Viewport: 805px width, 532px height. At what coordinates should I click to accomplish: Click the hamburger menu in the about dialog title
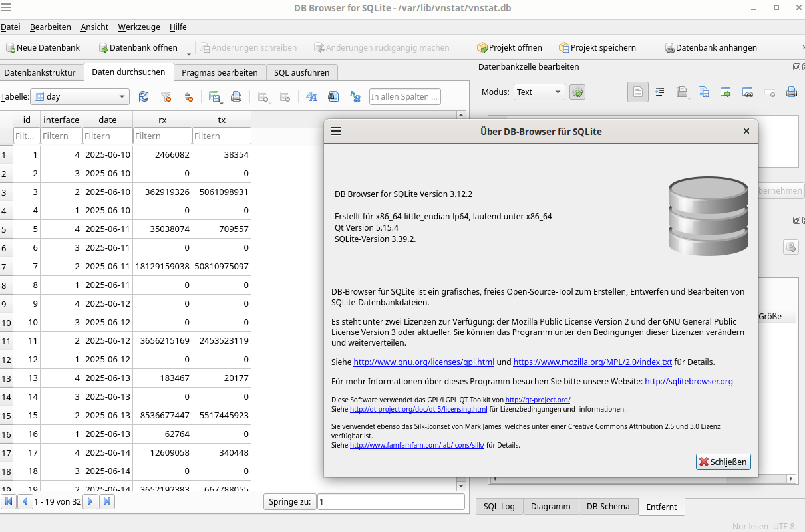[x=336, y=131]
